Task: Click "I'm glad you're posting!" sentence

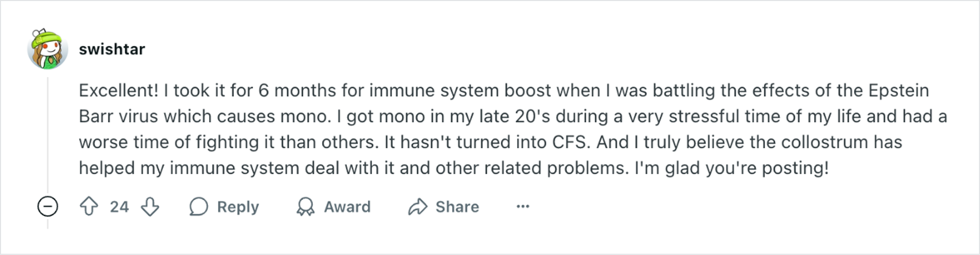Action: click(732, 168)
